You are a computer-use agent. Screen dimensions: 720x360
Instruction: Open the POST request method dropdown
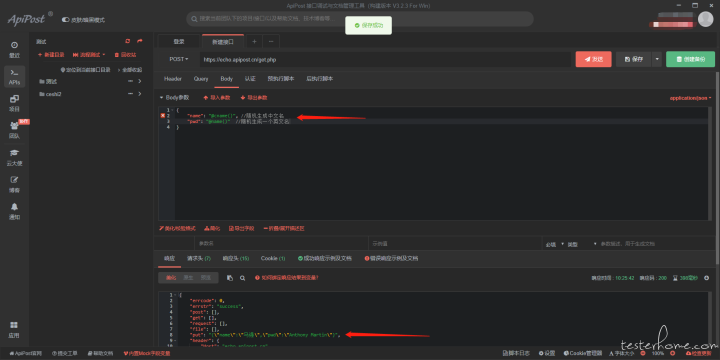179,59
